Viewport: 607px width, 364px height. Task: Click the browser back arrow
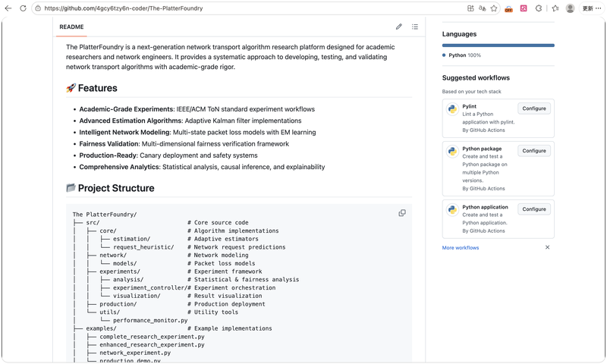pos(8,8)
